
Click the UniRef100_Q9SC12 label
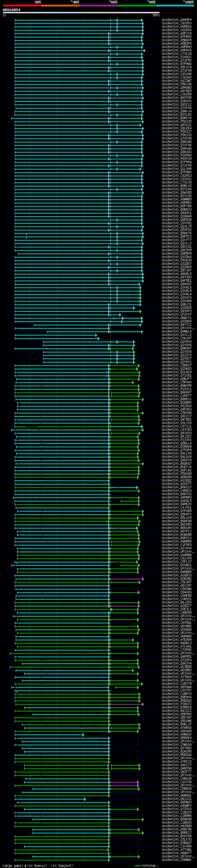[x=177, y=104]
